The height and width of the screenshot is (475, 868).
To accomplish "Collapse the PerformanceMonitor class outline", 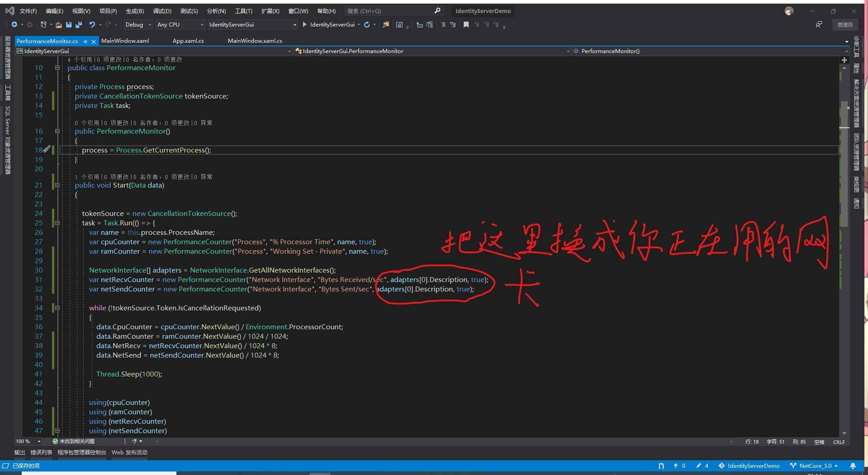I will (x=57, y=68).
